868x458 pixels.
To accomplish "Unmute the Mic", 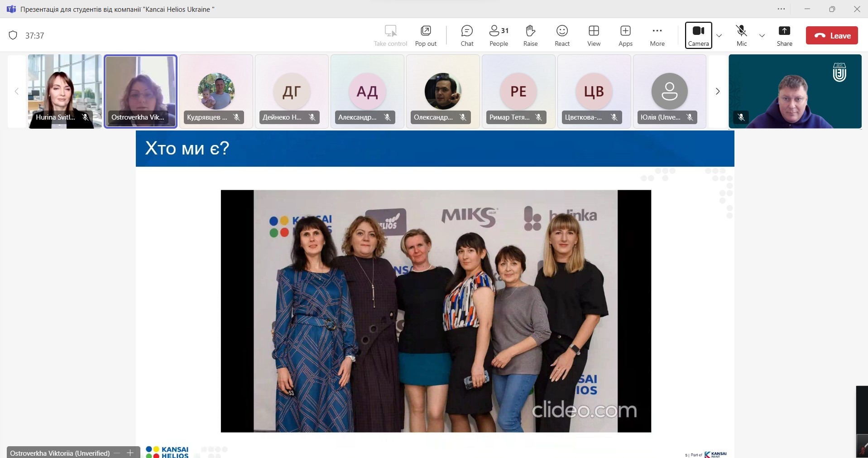I will 741,35.
